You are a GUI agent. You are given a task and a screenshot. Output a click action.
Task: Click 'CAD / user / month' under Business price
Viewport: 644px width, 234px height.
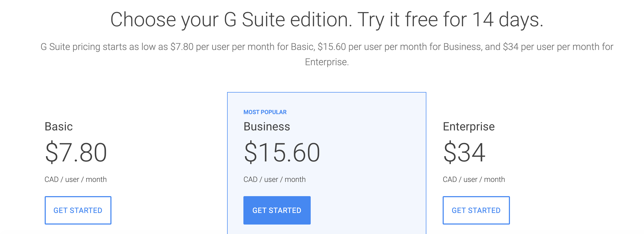pos(274,179)
